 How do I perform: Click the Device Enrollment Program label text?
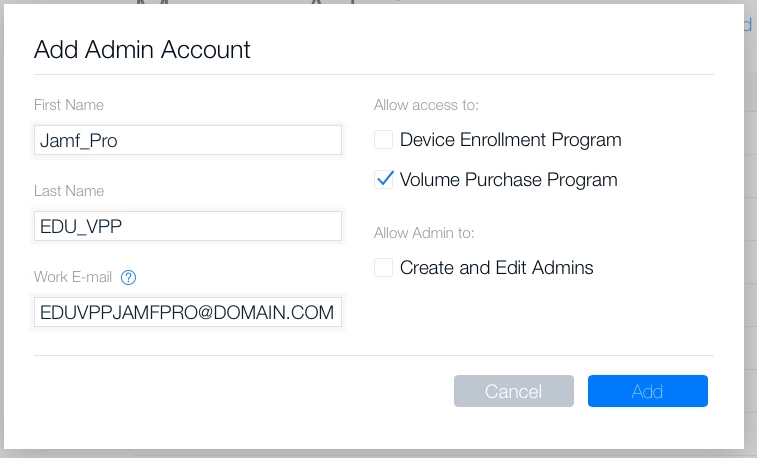point(511,140)
